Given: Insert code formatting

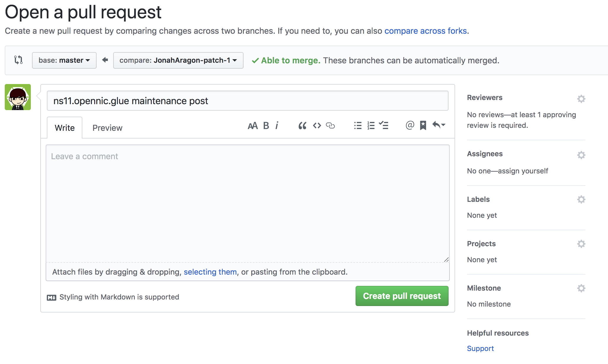Looking at the screenshot, I should click(x=317, y=126).
